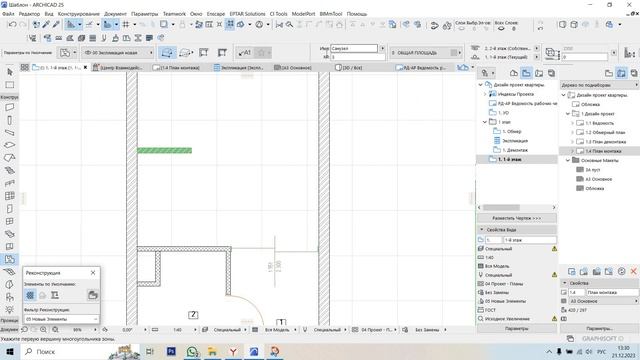
Task: Open the zone default settings dialog icon
Action: pos(65,53)
